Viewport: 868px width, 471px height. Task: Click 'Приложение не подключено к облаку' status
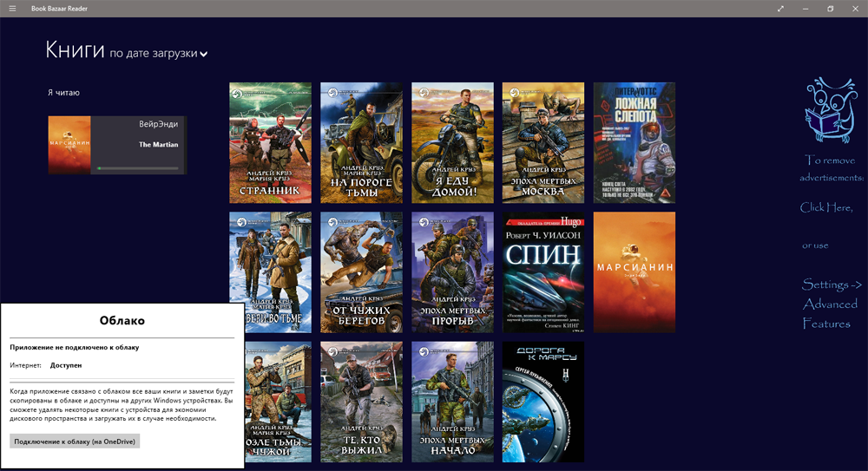pos(74,348)
